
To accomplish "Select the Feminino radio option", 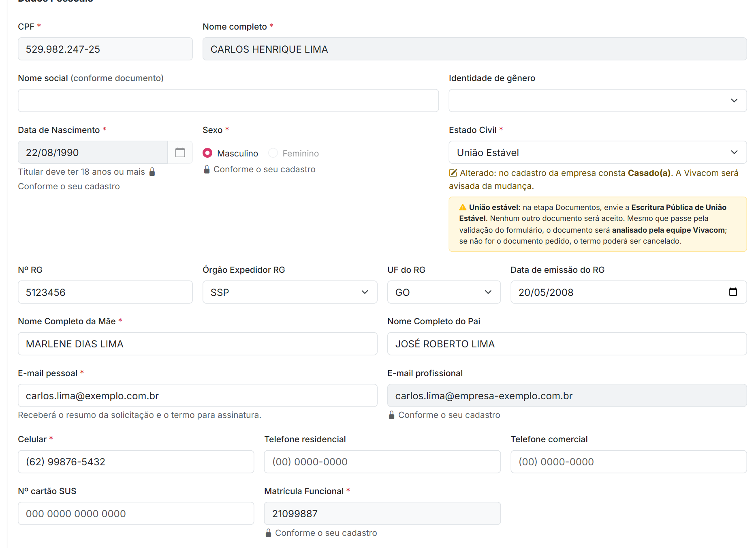I will pyautogui.click(x=273, y=153).
